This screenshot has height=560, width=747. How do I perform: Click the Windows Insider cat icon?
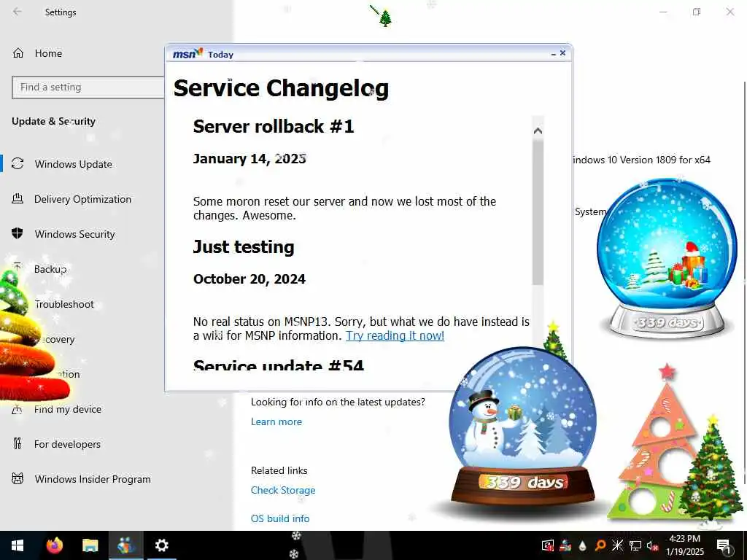click(18, 478)
